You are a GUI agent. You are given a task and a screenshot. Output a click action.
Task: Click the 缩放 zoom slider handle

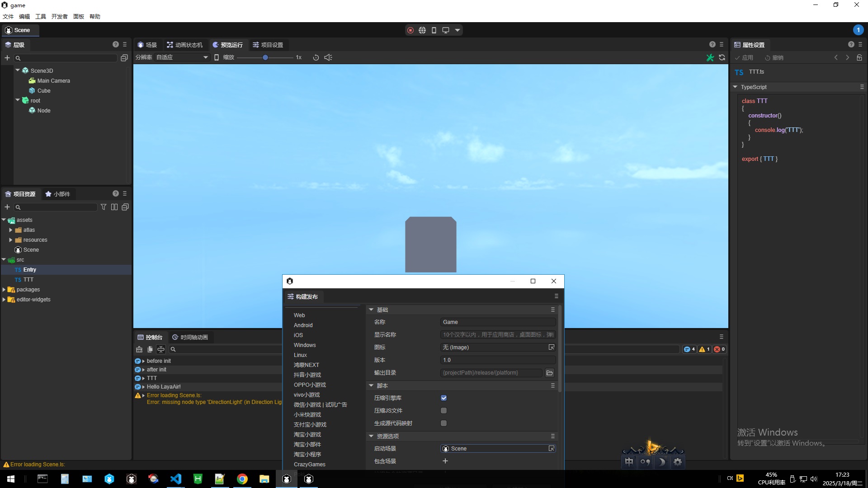[265, 57]
